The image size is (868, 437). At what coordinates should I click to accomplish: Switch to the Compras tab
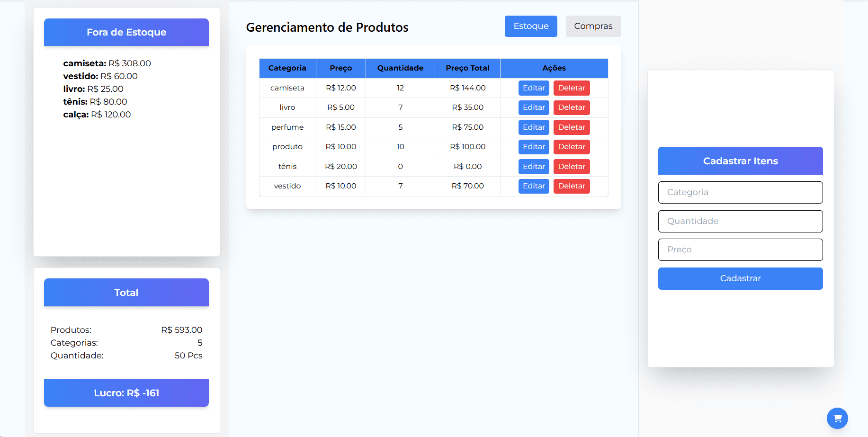(593, 26)
